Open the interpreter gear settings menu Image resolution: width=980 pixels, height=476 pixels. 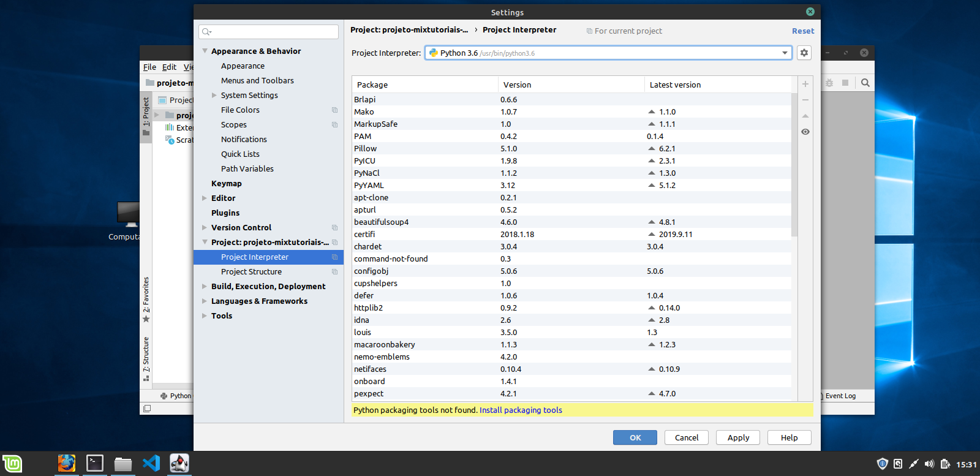[x=804, y=53]
